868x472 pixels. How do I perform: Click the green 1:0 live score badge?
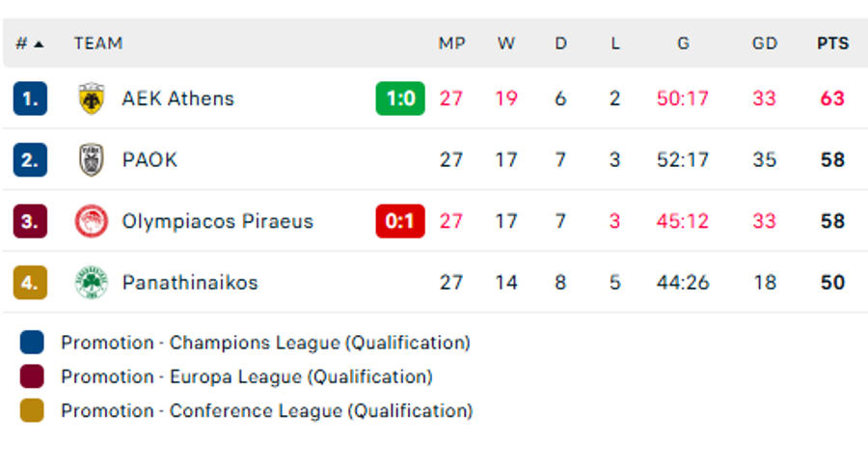click(400, 98)
